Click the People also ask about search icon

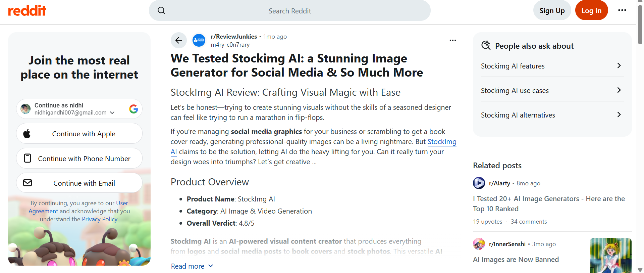486,45
